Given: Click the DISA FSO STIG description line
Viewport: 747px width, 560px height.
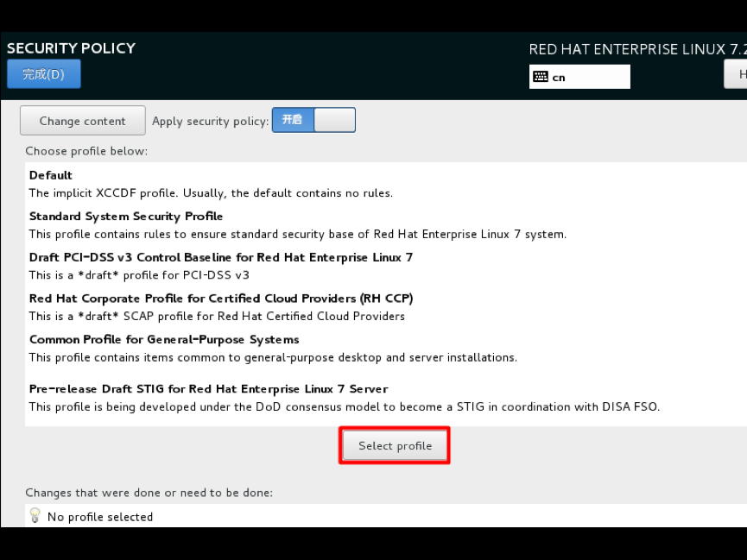Looking at the screenshot, I should click(x=345, y=407).
